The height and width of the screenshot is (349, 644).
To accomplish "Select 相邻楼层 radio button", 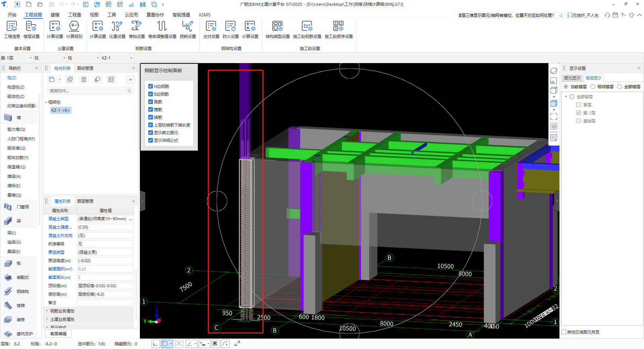I will pos(593,87).
